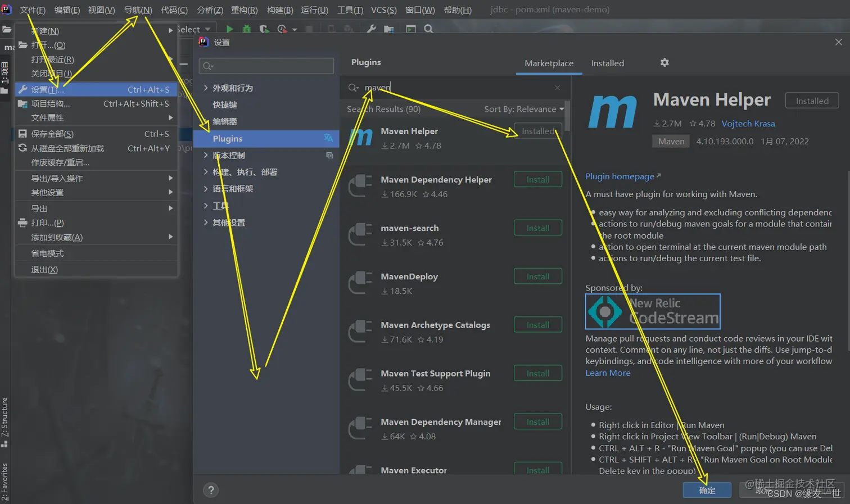Expand the 版本控制 settings node

[x=206, y=155]
